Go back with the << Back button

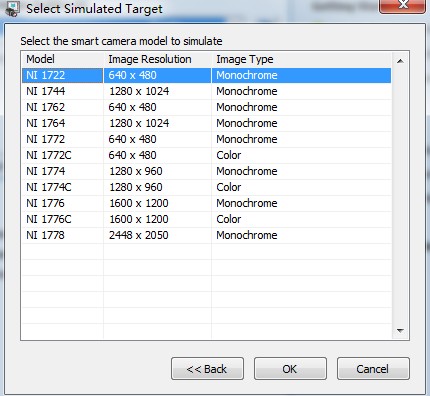click(207, 369)
